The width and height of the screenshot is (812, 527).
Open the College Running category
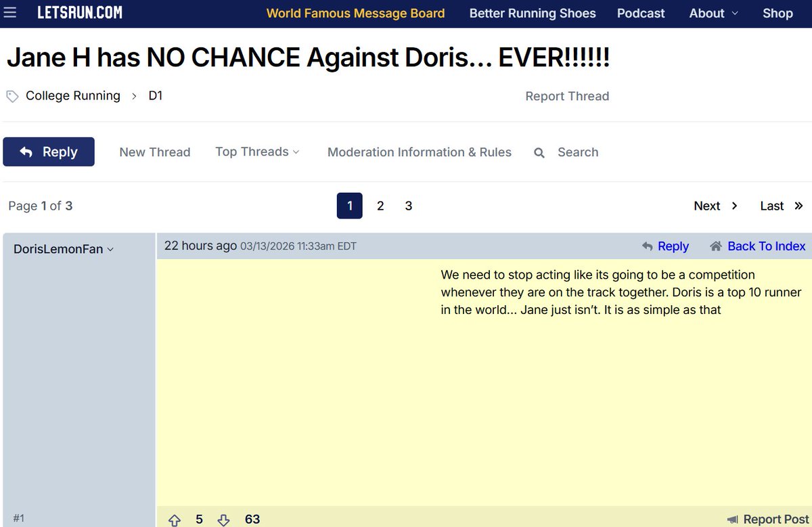[x=73, y=96]
